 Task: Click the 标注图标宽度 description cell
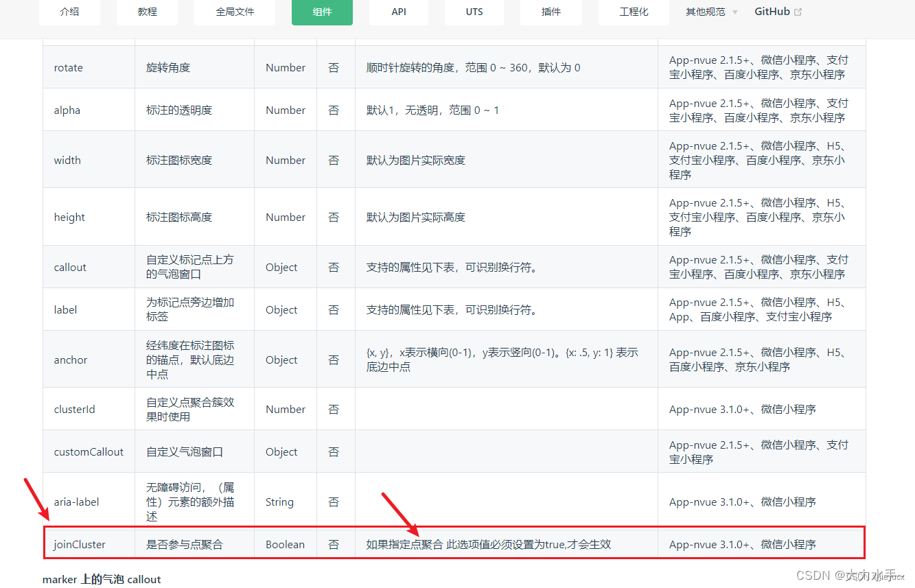[x=195, y=160]
